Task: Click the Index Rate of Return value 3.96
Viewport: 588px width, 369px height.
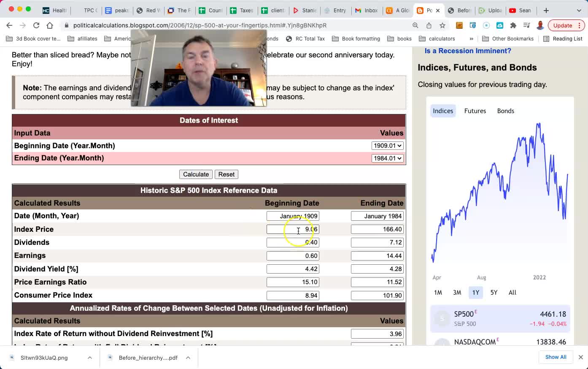Action: (377, 334)
